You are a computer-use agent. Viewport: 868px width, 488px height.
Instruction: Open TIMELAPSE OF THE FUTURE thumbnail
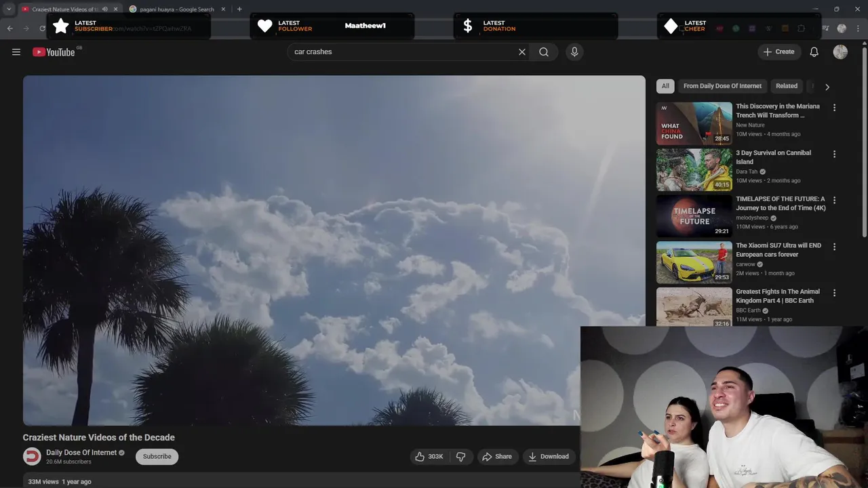[x=694, y=216]
